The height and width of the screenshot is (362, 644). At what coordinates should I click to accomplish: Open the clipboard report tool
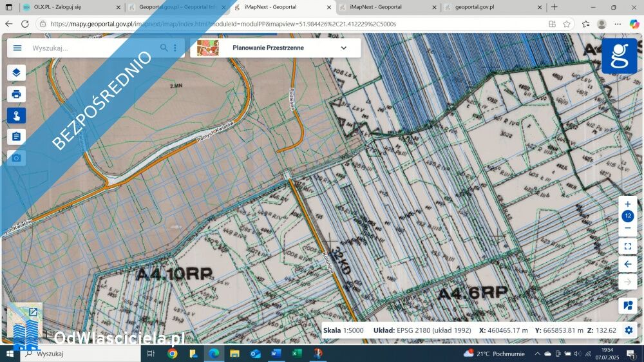pyautogui.click(x=17, y=137)
